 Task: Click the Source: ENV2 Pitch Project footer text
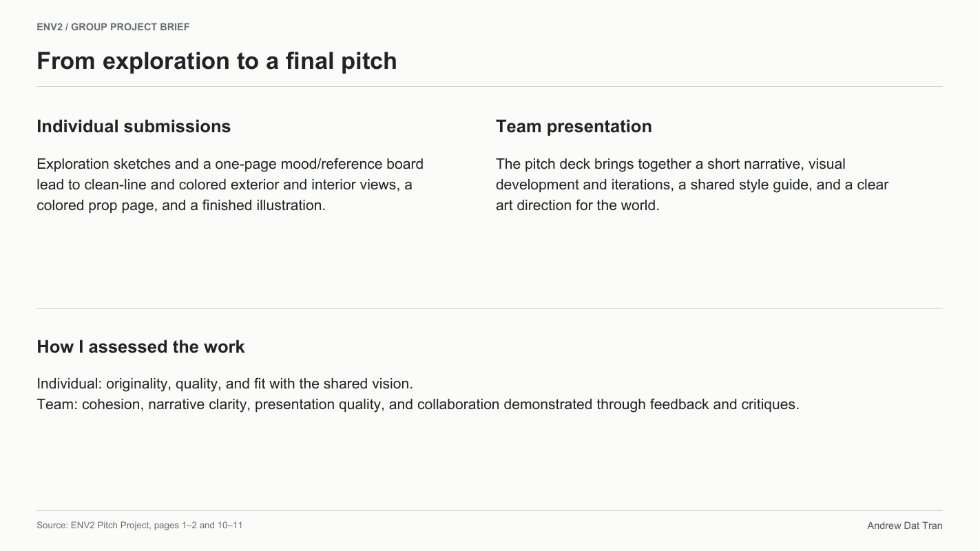coord(140,526)
